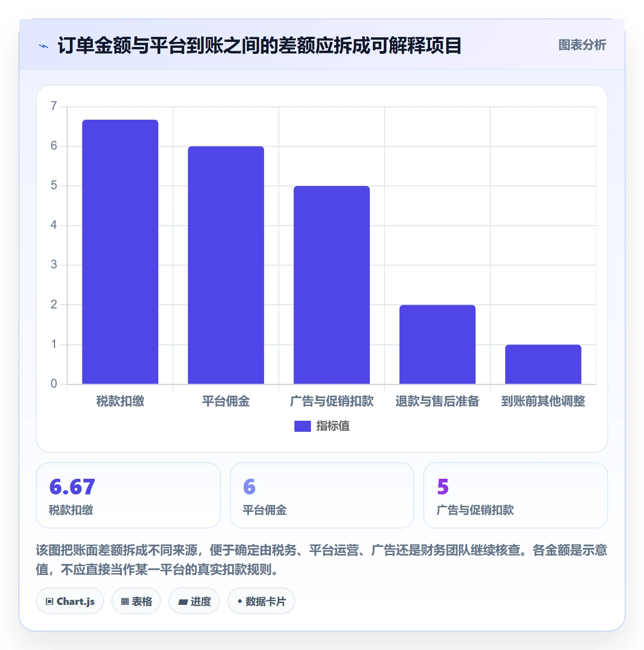Click the bar icon in 进度 chip
644x650 pixels.
point(183,602)
